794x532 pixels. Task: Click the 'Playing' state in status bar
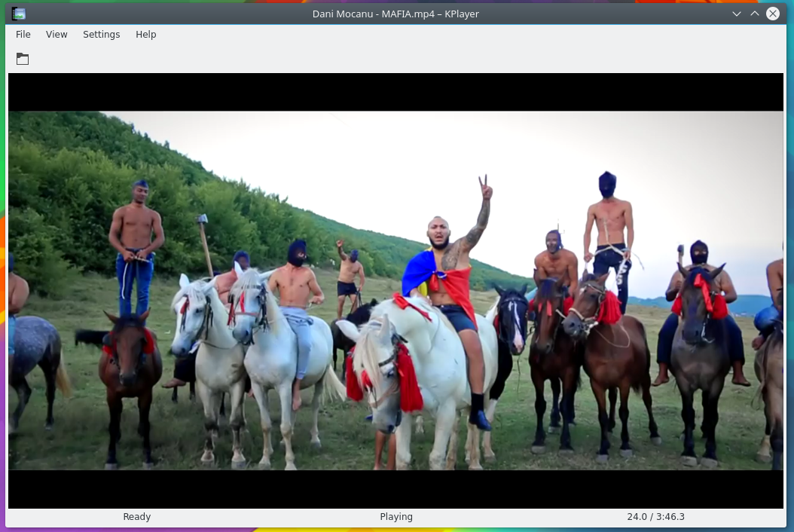coord(396,517)
